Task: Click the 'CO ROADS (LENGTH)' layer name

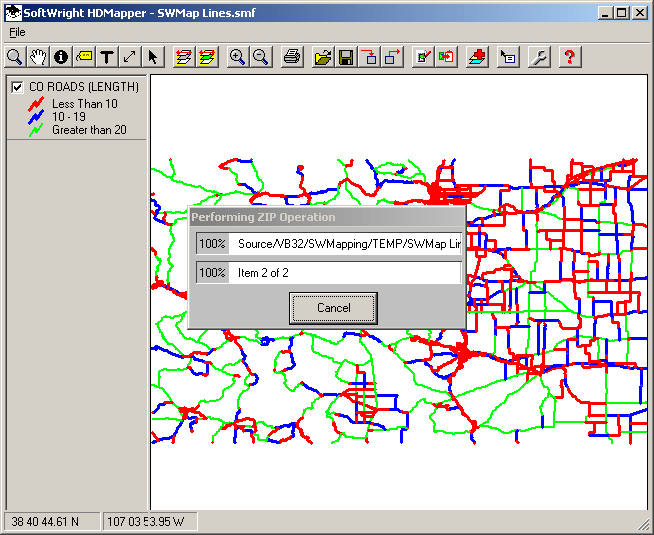Action: pos(84,87)
